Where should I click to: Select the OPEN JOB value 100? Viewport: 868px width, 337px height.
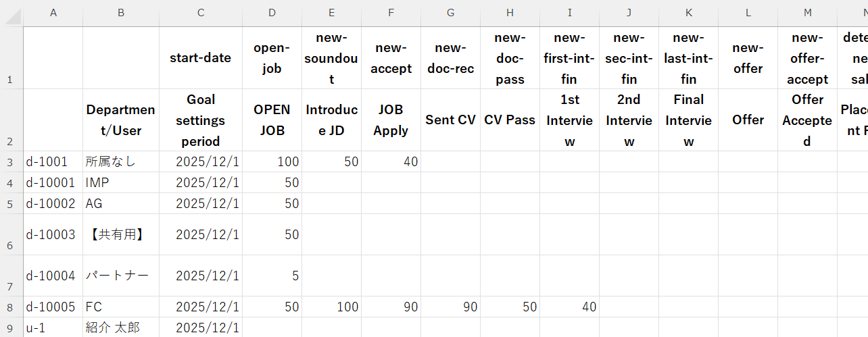(x=272, y=161)
